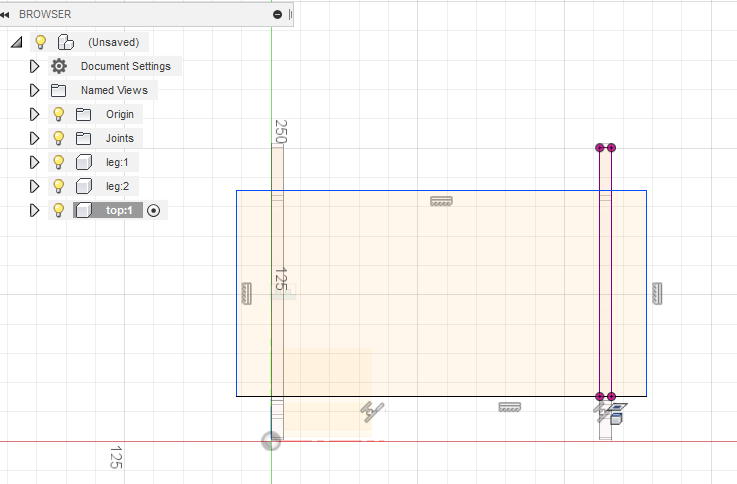The height and width of the screenshot is (484, 737).
Task: Collapse the (Unsaved) root node
Action: (x=17, y=42)
